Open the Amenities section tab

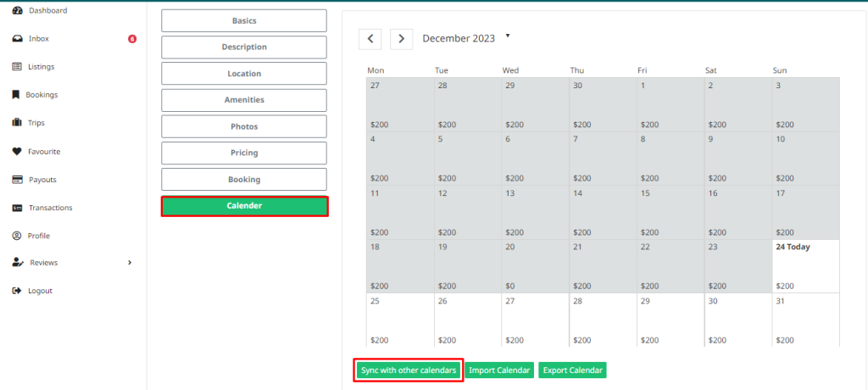[x=243, y=100]
